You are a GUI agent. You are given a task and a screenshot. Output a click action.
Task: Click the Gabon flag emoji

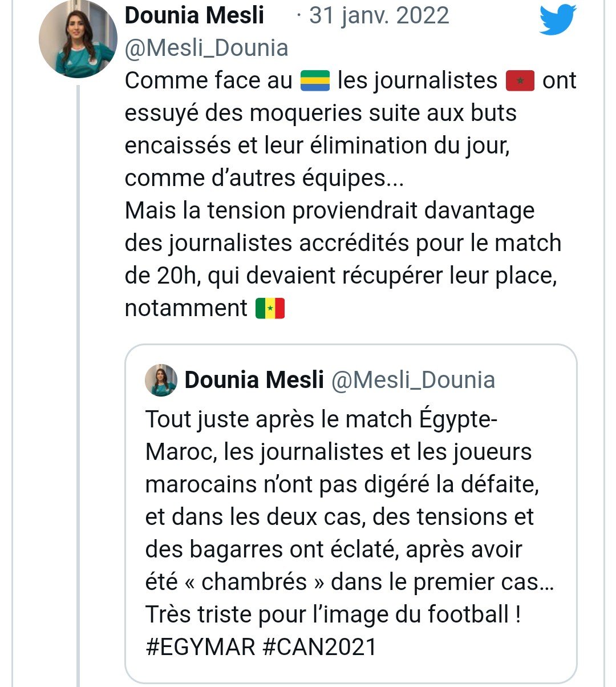point(315,81)
